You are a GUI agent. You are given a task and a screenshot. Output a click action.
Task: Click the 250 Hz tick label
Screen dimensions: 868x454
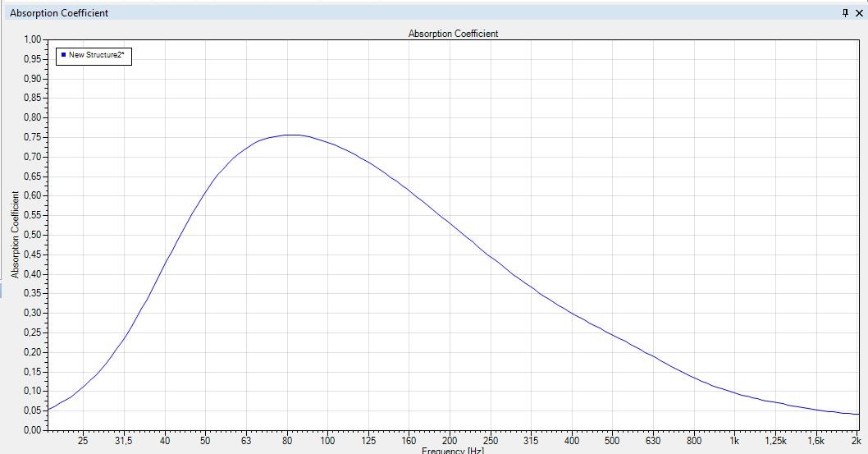(x=491, y=441)
